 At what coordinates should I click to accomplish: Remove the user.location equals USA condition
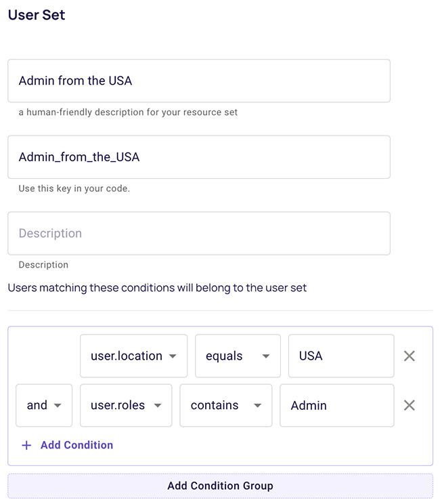[409, 356]
